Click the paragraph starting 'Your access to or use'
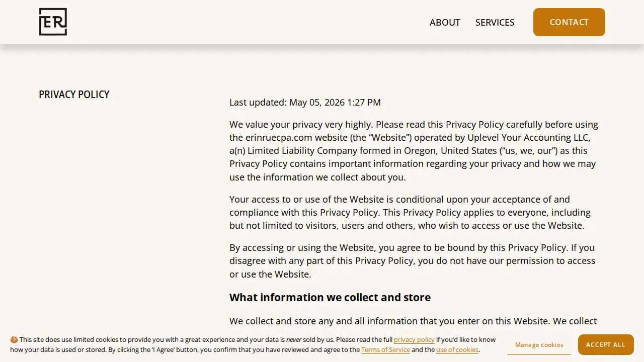 tap(411, 212)
